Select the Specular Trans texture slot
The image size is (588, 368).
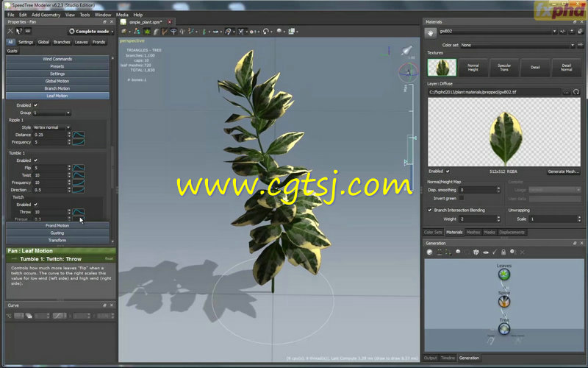(x=504, y=68)
